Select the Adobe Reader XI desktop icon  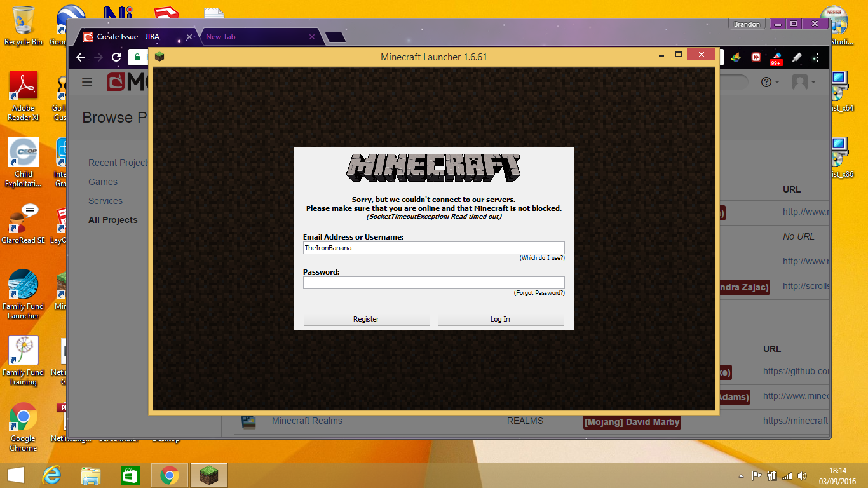[24, 96]
